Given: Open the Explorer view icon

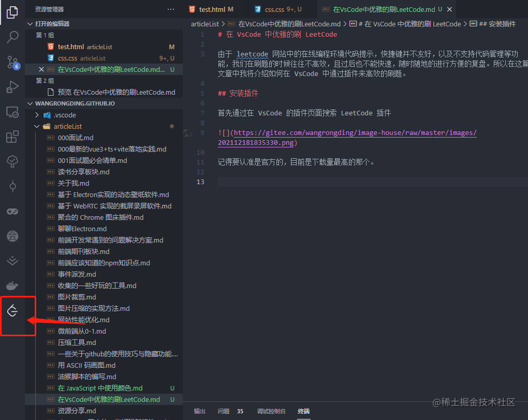Looking at the screenshot, I should [x=12, y=12].
